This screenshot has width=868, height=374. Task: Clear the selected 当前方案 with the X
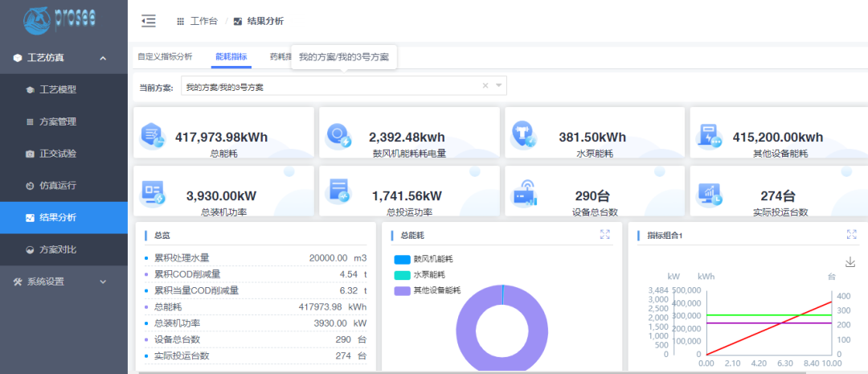485,86
